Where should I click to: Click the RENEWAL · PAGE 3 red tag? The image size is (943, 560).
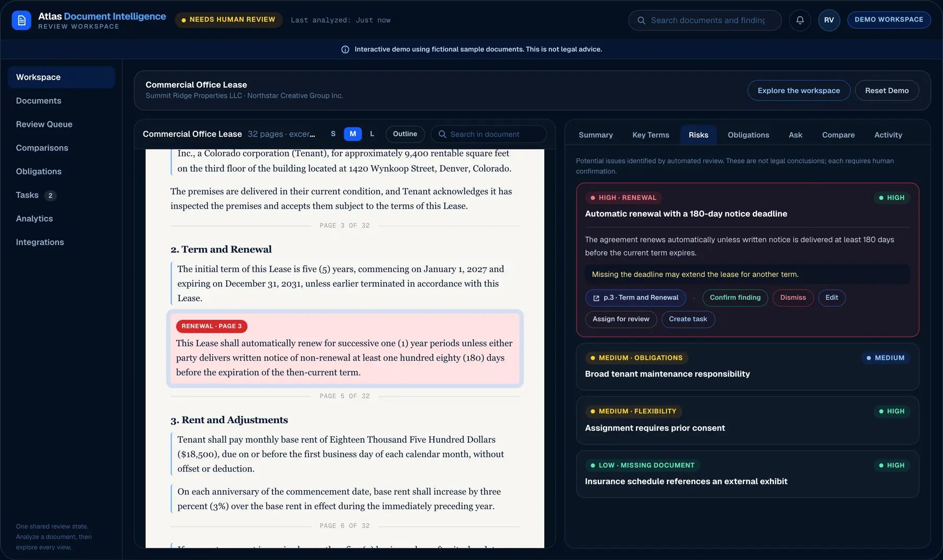click(212, 326)
